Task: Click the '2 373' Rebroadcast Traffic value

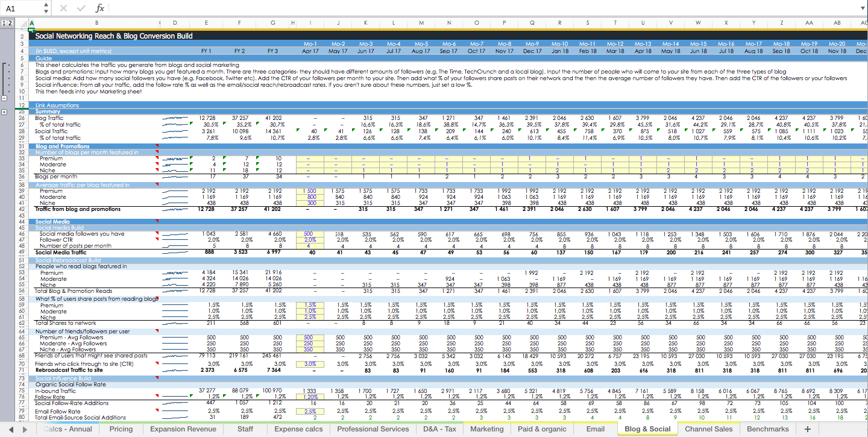Action: pos(207,370)
